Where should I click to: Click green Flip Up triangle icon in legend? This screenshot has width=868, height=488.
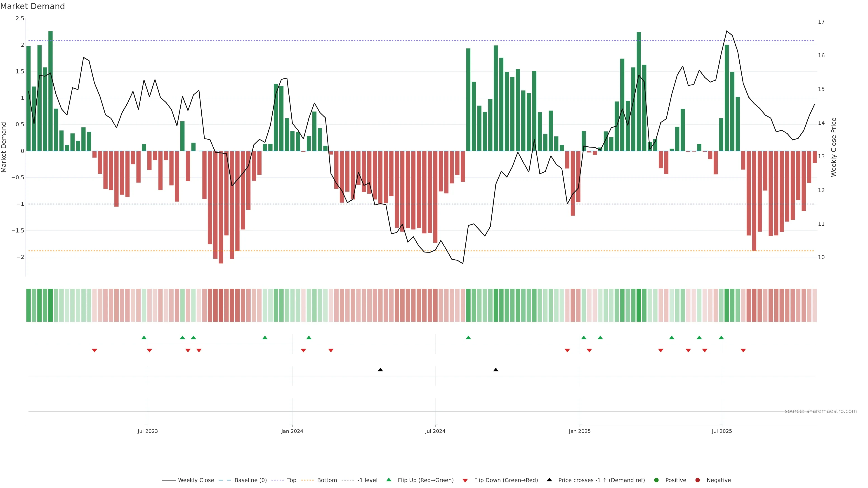[389, 480]
